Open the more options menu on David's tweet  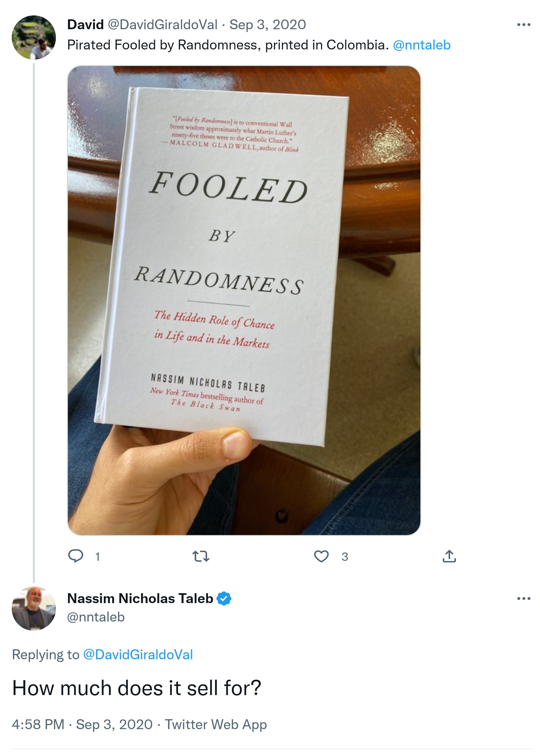click(523, 25)
